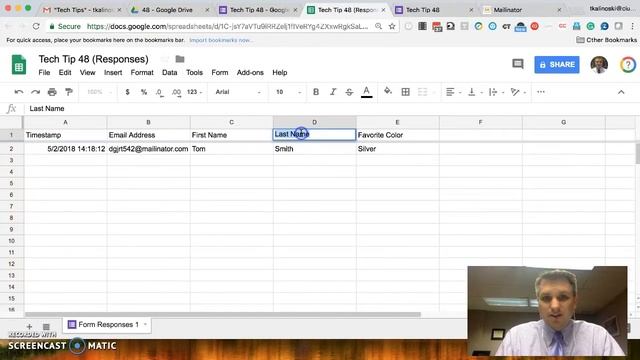
Task: Switch to 48 - Google Drive browser tab
Action: (x=167, y=9)
